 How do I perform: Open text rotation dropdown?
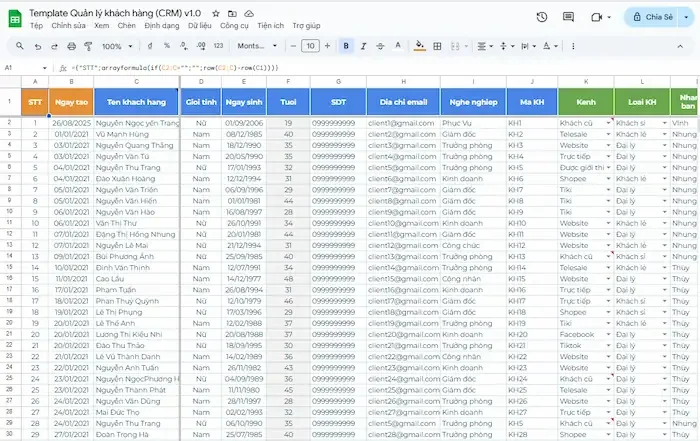(x=550, y=46)
